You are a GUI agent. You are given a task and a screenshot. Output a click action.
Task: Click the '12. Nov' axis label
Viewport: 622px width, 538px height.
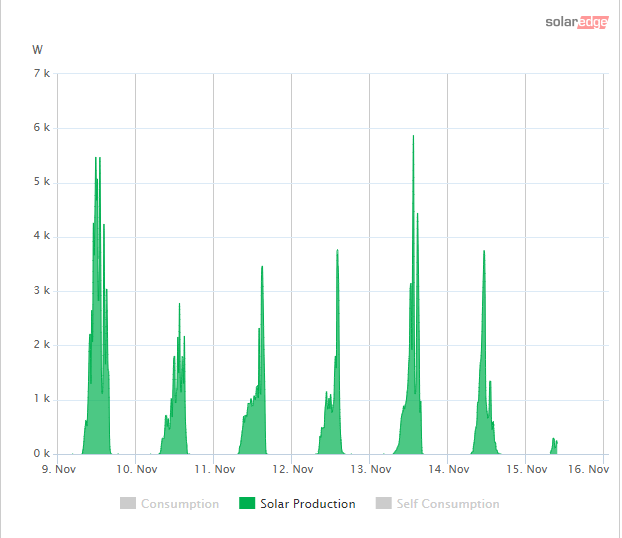[x=293, y=469]
